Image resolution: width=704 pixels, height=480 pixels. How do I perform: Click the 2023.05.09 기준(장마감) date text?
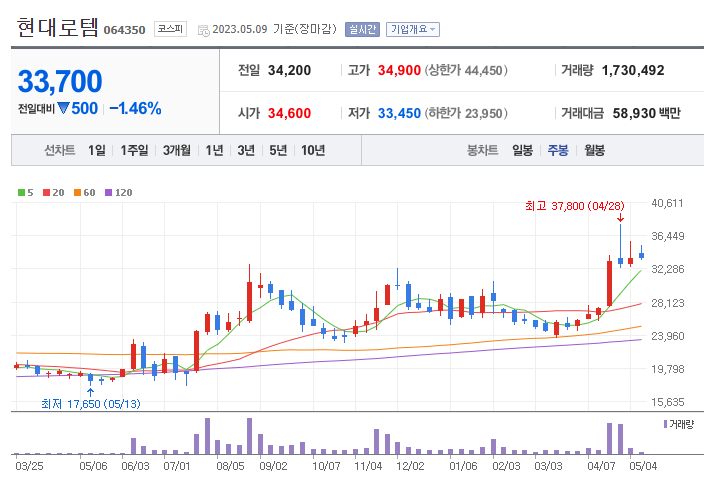click(274, 30)
